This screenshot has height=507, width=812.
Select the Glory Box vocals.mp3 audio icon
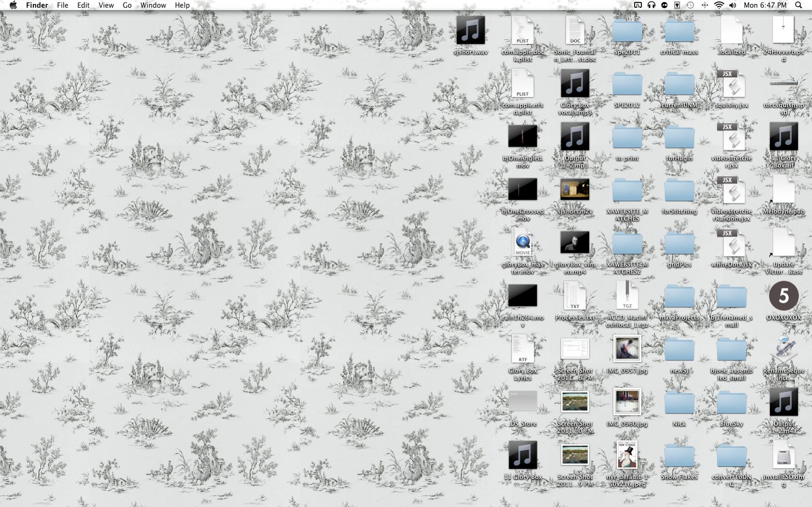pyautogui.click(x=575, y=83)
